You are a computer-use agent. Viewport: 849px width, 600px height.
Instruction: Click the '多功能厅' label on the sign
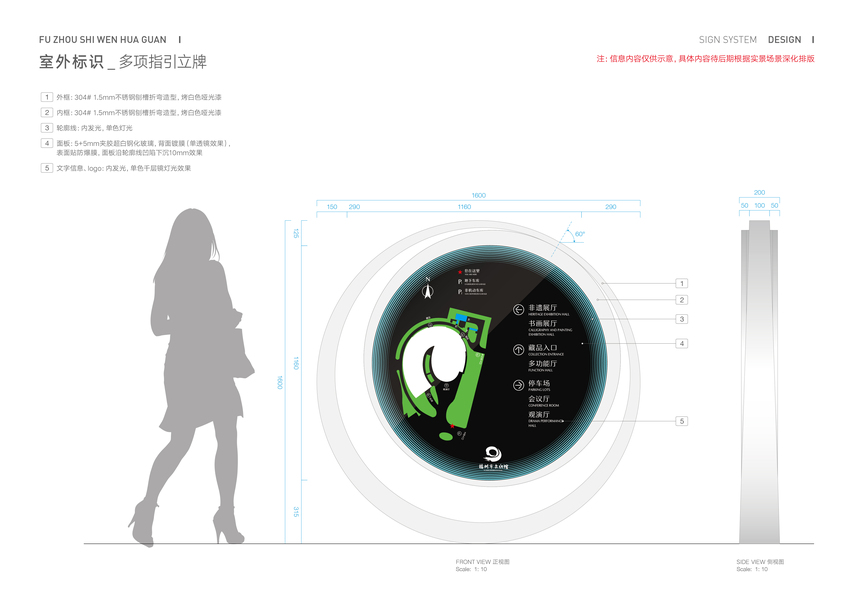pyautogui.click(x=543, y=363)
